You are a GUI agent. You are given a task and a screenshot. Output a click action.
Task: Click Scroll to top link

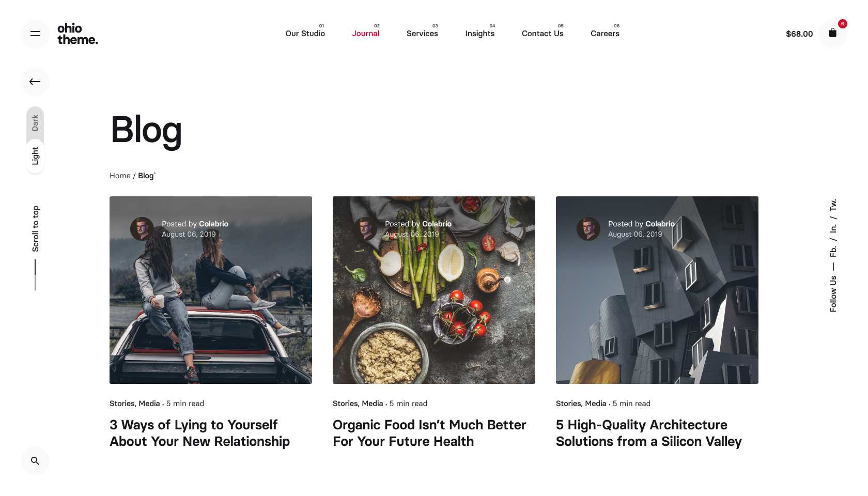pyautogui.click(x=35, y=229)
